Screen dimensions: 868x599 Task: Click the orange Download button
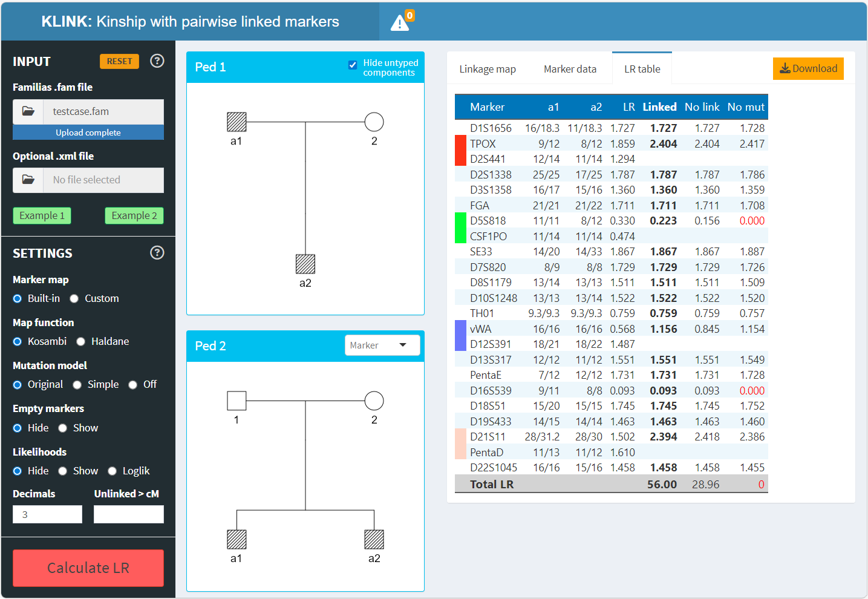pyautogui.click(x=808, y=69)
